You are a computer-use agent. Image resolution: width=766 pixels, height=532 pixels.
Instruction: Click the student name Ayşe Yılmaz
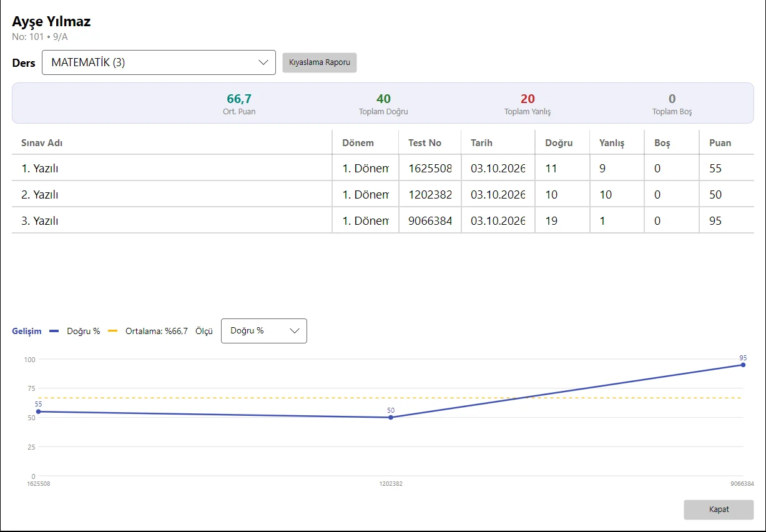click(51, 21)
